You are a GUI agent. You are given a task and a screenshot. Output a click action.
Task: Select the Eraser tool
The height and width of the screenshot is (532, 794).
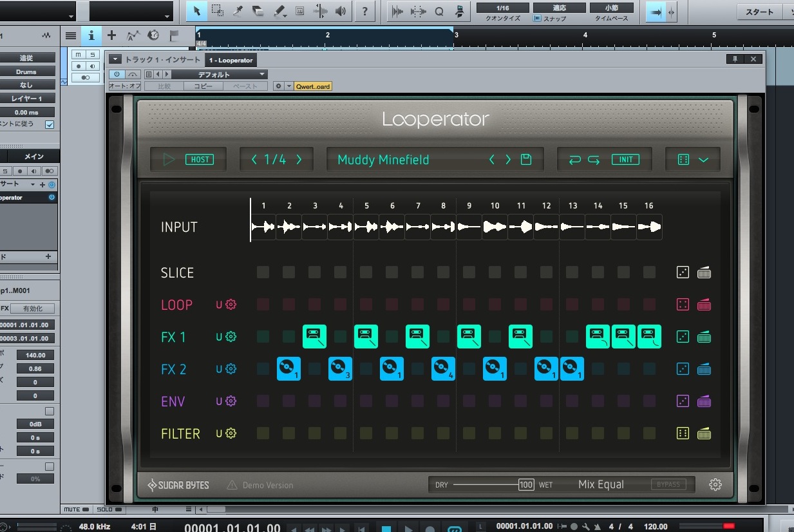(x=258, y=11)
